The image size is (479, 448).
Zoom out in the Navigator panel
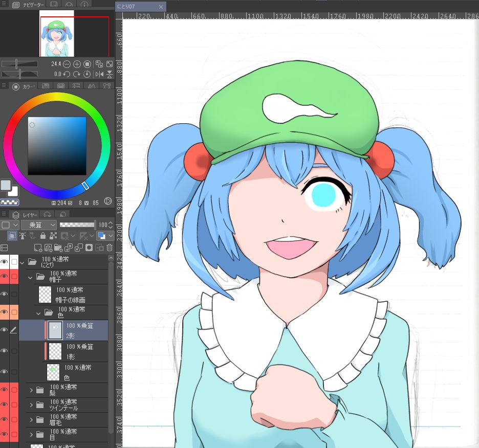[x=67, y=64]
